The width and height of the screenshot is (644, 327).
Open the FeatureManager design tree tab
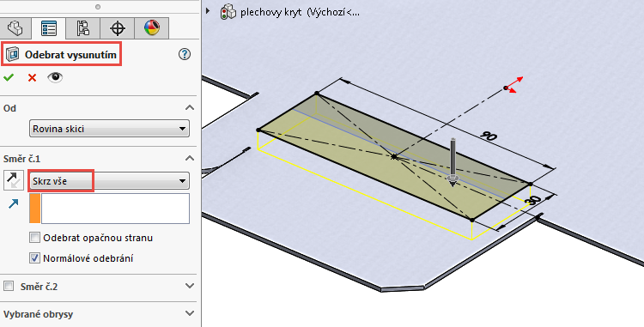coord(15,28)
